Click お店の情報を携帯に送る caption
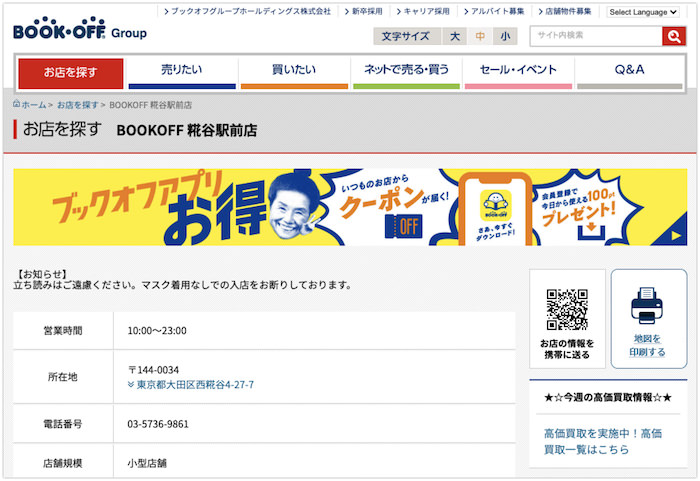 pos(567,349)
